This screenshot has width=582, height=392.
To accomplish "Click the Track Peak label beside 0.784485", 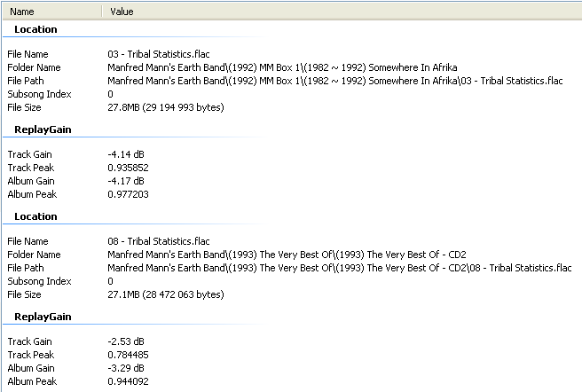I will [31, 355].
